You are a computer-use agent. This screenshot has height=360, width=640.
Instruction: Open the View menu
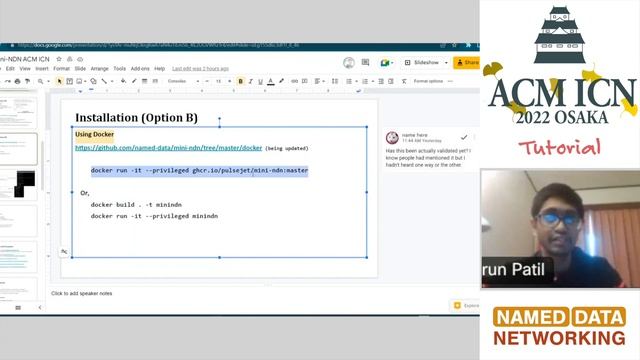click(x=25, y=69)
